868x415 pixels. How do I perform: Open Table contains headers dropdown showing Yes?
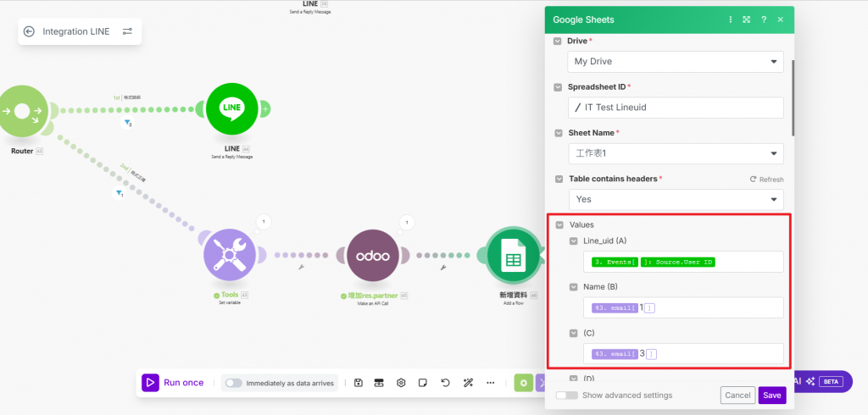pos(676,199)
